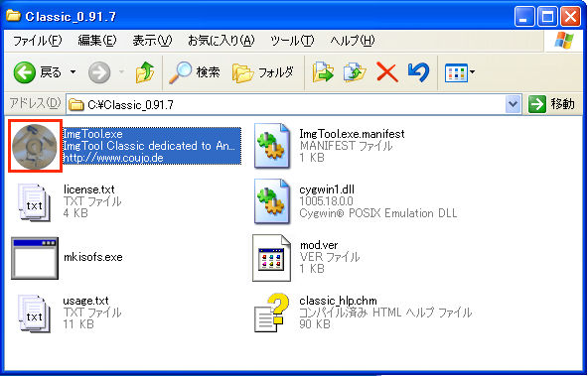The width and height of the screenshot is (588, 376).
Task: Select the mod.ver file icon
Action: pos(271,258)
